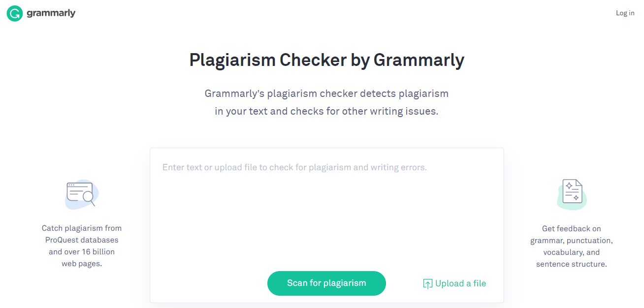Image resolution: width=644 pixels, height=308 pixels.
Task: Open the Log in link
Action: tap(625, 13)
